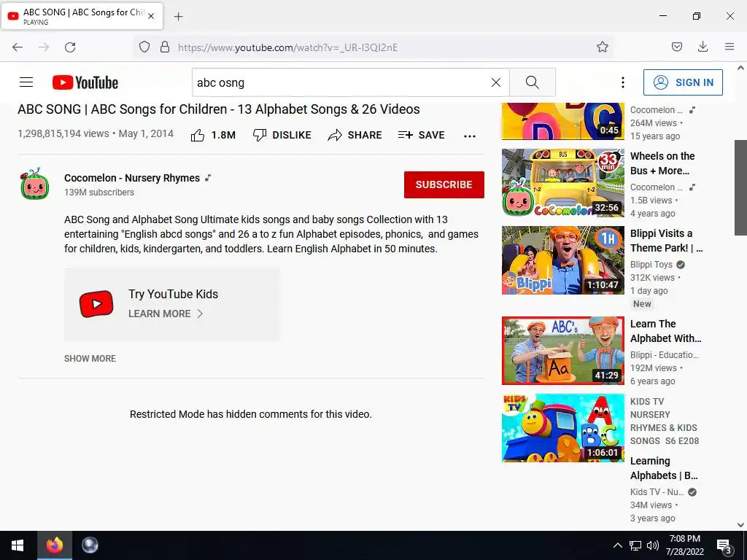Save page to Pocket
Viewport: 747px width, 560px height.
tap(677, 47)
